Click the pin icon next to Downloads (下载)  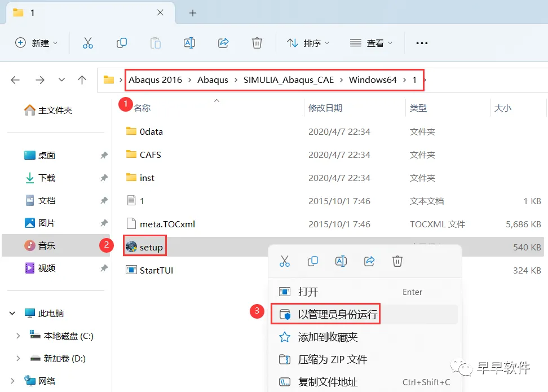click(x=104, y=178)
